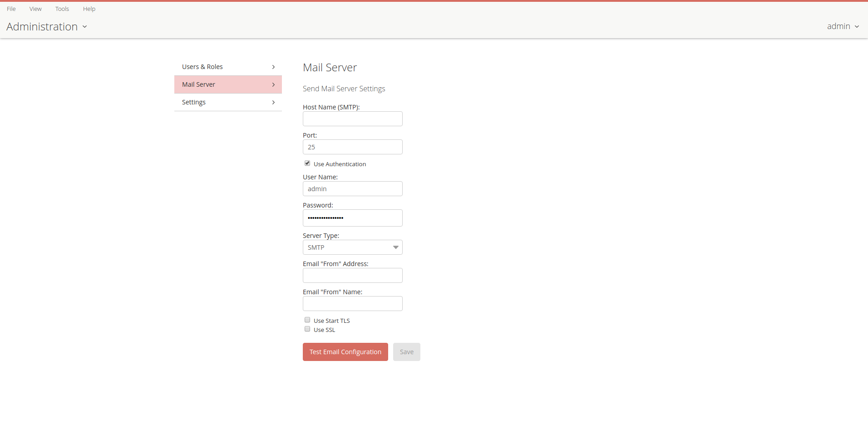Click the Test Email Configuration button
Screen dimensions: 868x435
pyautogui.click(x=345, y=352)
